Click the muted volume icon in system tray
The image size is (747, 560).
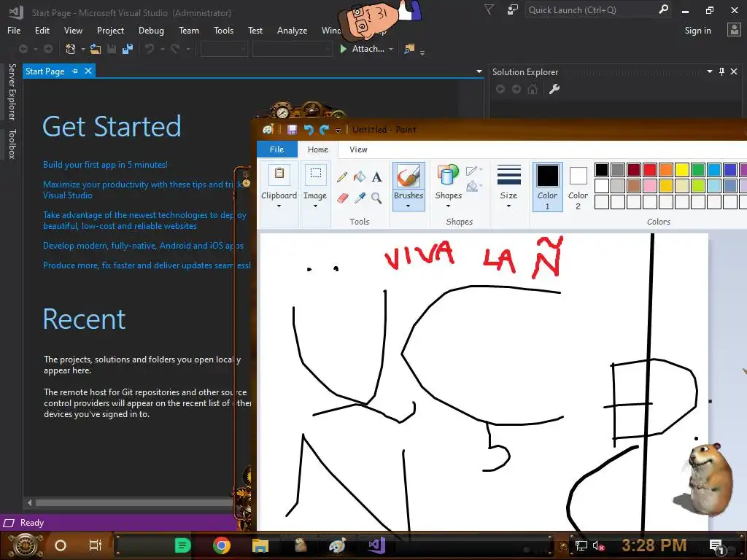[599, 545]
